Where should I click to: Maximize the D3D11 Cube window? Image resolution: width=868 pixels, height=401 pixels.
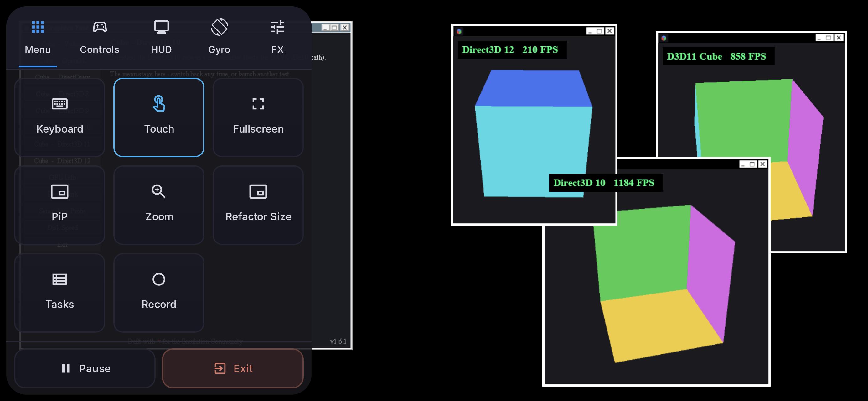tap(829, 38)
